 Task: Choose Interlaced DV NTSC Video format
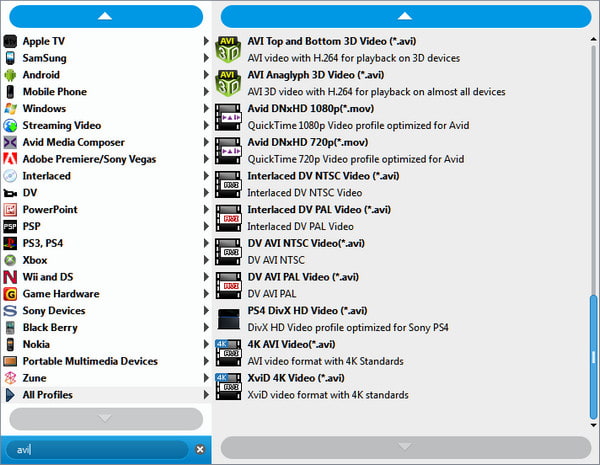402,184
